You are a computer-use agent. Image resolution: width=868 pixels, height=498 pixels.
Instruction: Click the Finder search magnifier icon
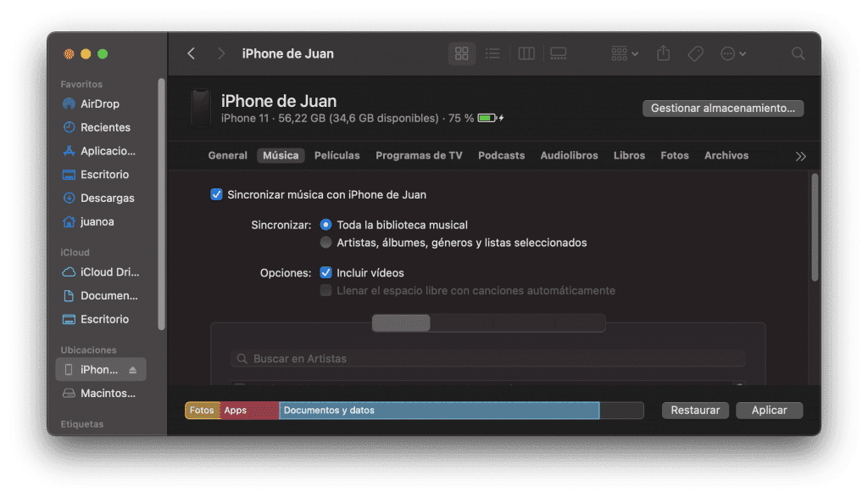[798, 53]
